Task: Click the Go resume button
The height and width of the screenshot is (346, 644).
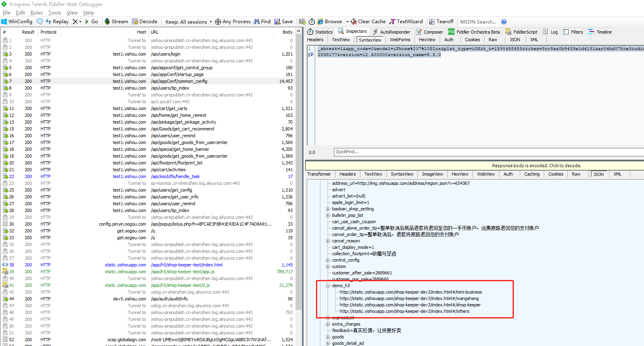Action: coord(92,22)
